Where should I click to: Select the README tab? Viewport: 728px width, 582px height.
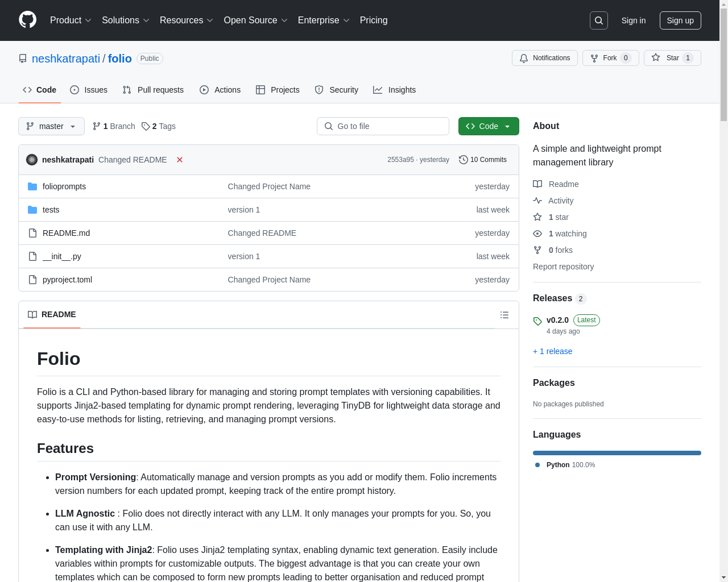point(52,315)
